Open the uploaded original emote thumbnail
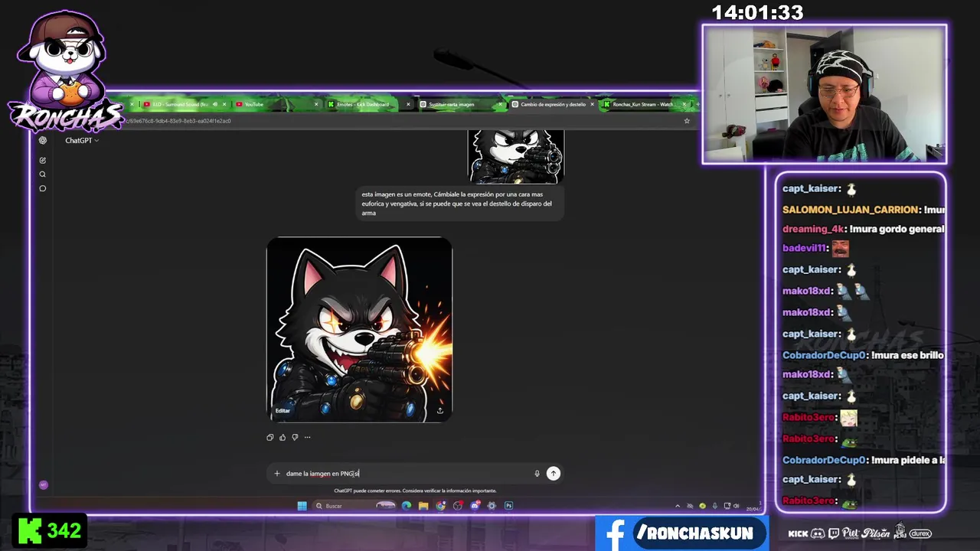Image resolution: width=980 pixels, height=551 pixels. [516, 157]
